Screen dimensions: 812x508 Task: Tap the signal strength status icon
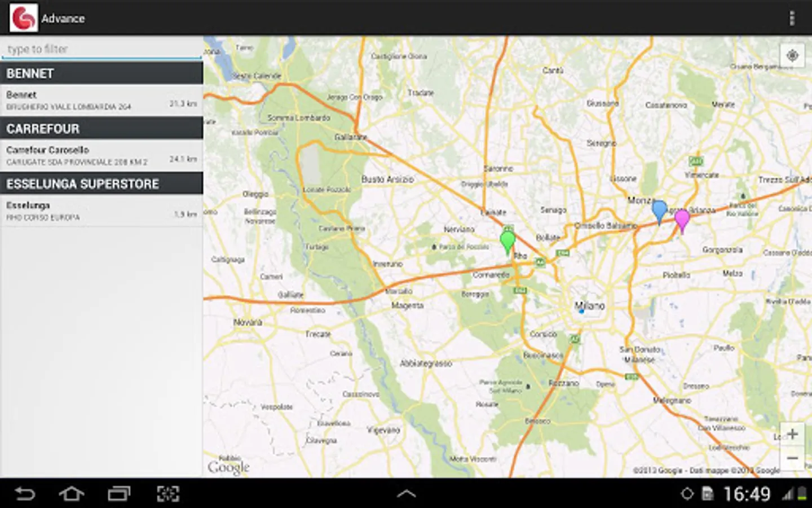pyautogui.click(x=787, y=494)
